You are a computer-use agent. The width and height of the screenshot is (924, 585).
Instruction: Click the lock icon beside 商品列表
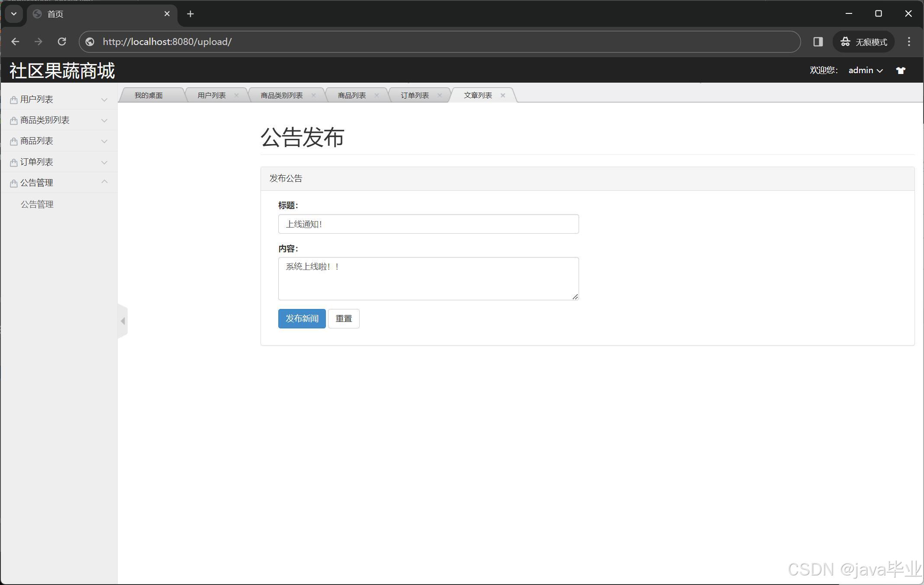coord(14,141)
